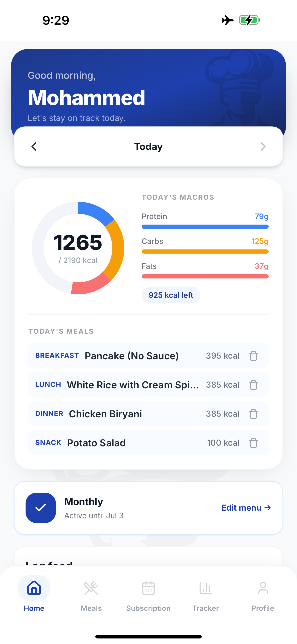Open the Meals tab

[x=91, y=596]
